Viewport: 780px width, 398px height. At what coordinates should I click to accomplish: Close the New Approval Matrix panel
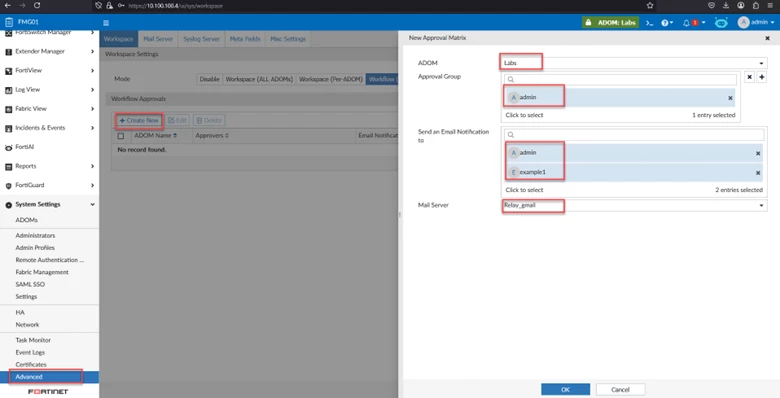click(x=767, y=38)
